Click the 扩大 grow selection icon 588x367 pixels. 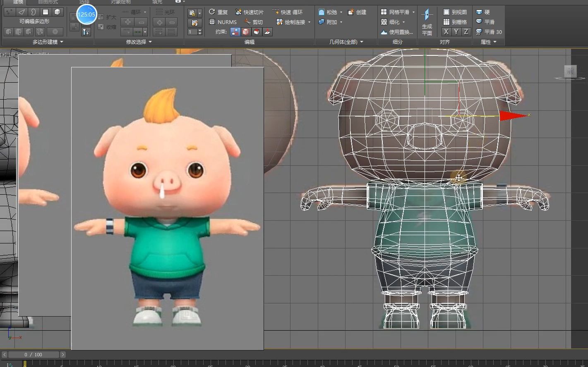click(x=101, y=17)
